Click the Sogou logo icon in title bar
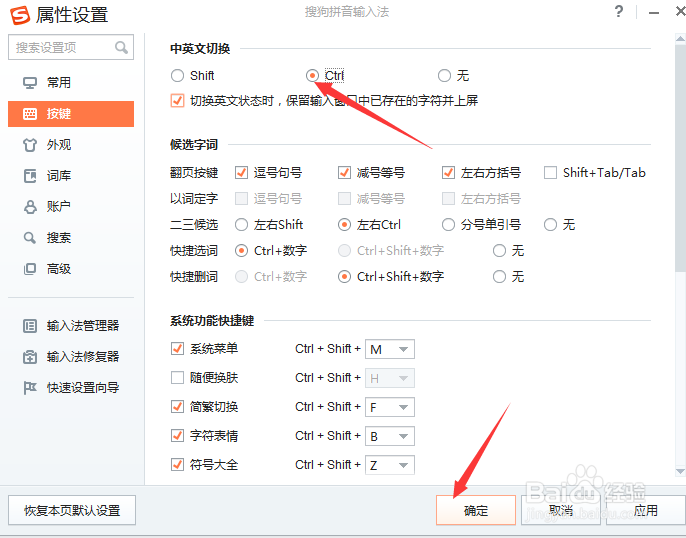This screenshot has height=538, width=686. point(19,14)
